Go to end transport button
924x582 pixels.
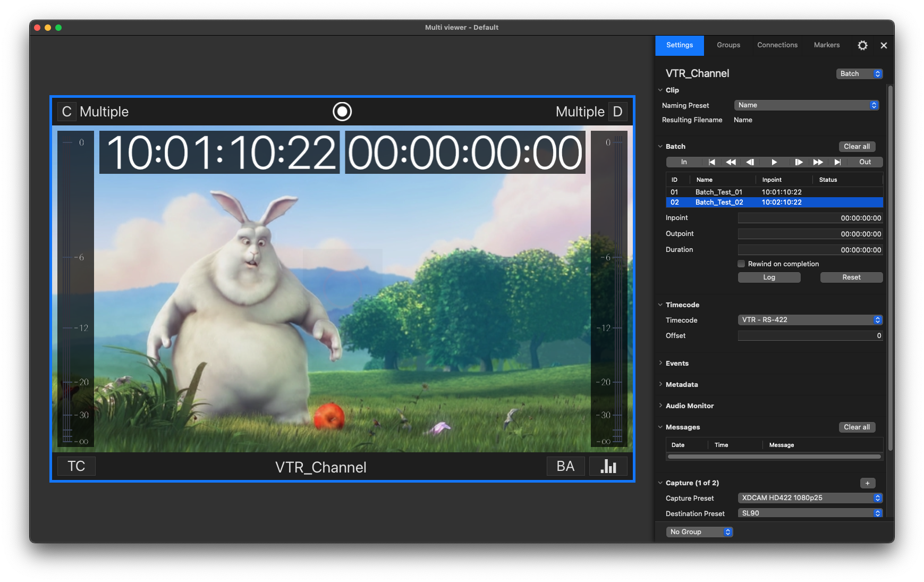pos(837,162)
